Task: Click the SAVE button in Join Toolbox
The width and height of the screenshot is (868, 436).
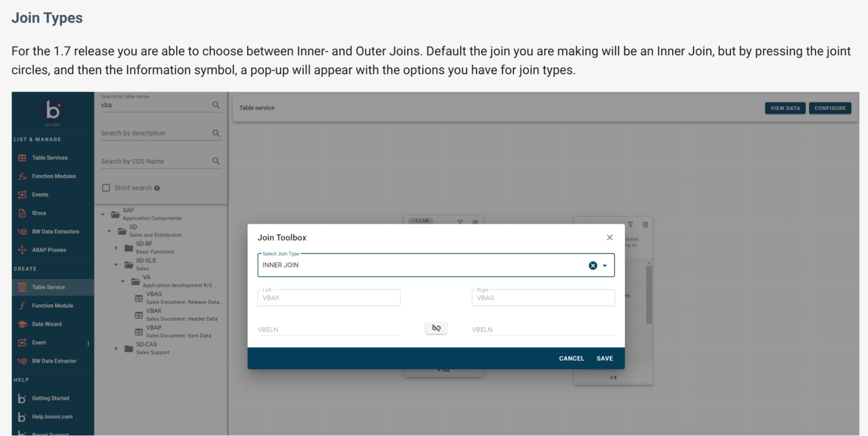Action: pyautogui.click(x=604, y=358)
